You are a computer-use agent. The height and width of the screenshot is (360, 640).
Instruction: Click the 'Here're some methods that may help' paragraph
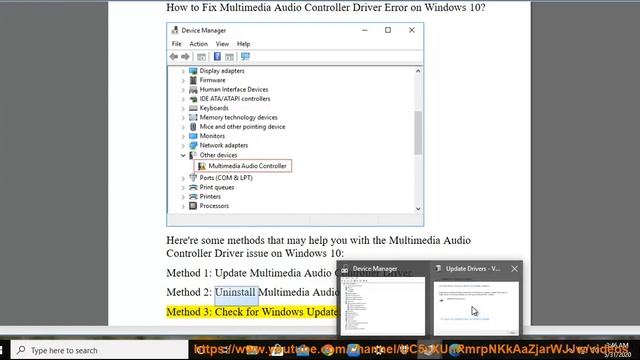318,247
